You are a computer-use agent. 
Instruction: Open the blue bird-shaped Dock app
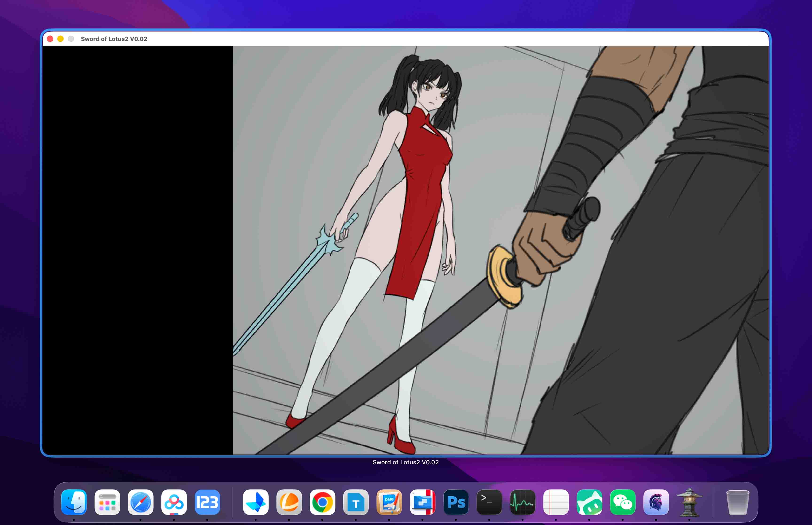[x=256, y=502]
